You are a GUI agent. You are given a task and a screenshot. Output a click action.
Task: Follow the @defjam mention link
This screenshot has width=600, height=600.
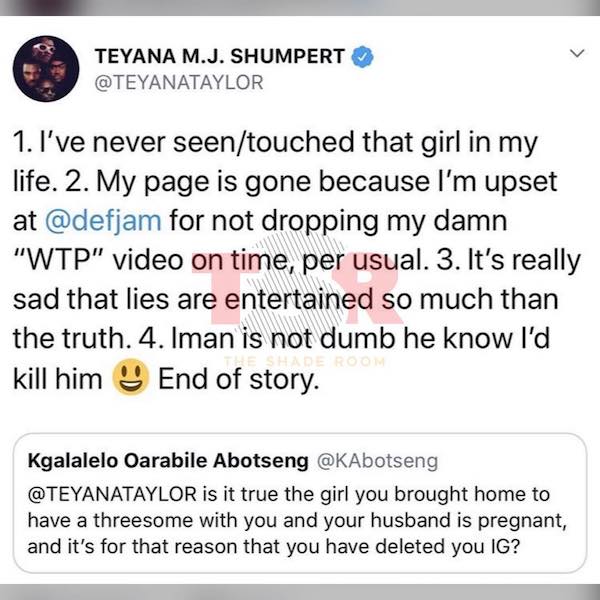click(x=103, y=221)
